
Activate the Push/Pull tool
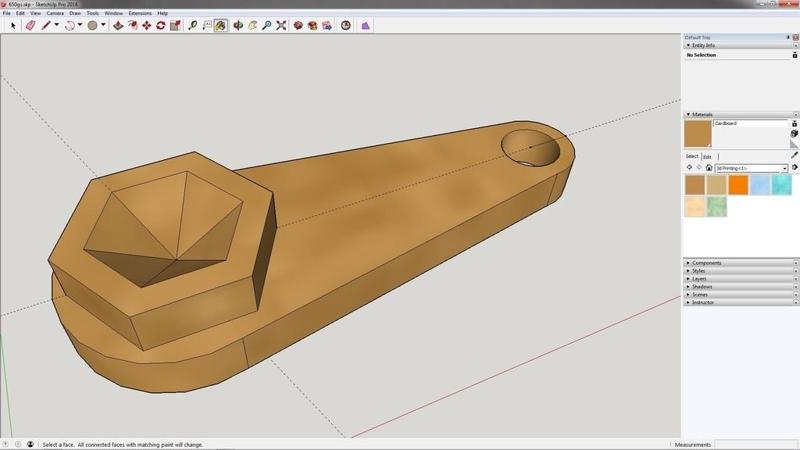pyautogui.click(x=117, y=25)
